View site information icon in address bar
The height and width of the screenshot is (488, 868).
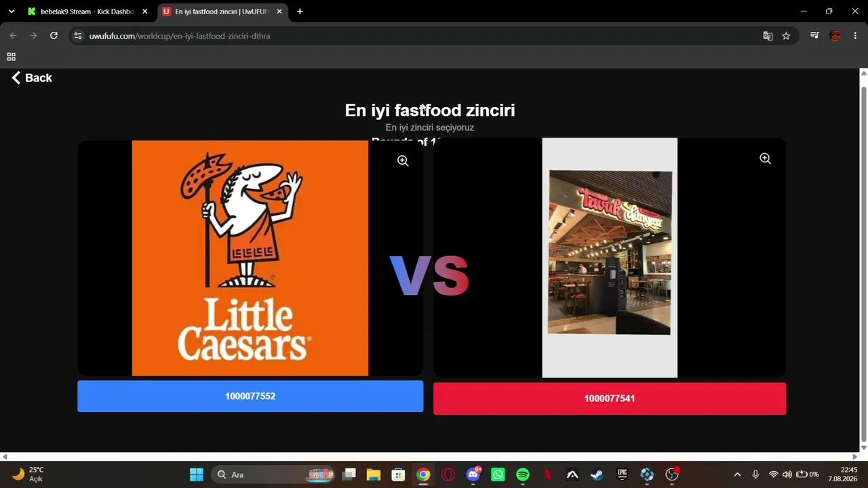tap(77, 36)
